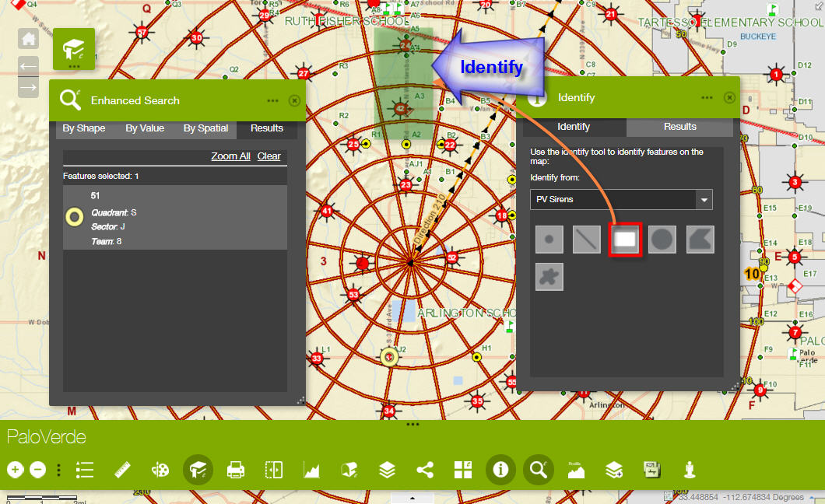Click the Zoom All link
Image resolution: width=825 pixels, height=504 pixels.
(230, 156)
